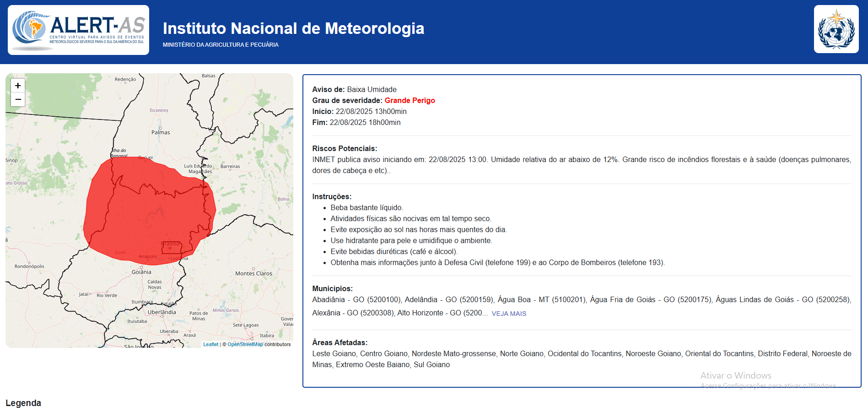Click the Legenda section heading
Screen dimensions: 868x412
tap(23, 403)
